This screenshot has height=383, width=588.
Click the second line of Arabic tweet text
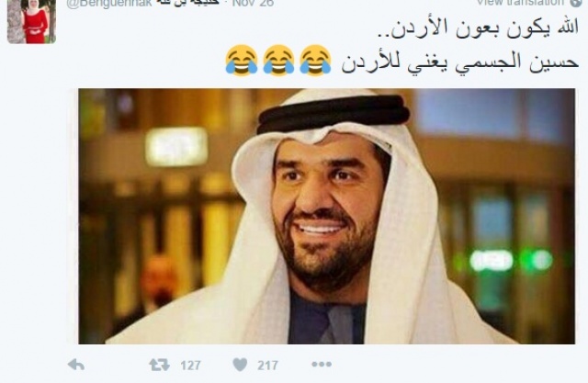tap(459, 62)
